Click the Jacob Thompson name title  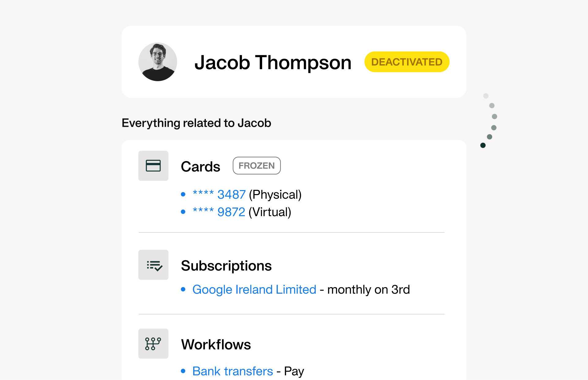pyautogui.click(x=273, y=62)
